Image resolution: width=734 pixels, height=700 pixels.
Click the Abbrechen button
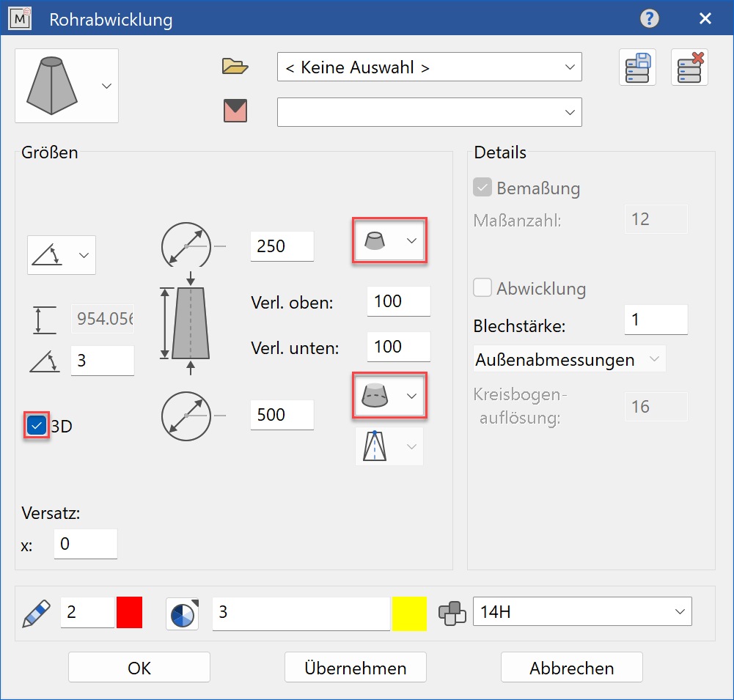click(571, 667)
